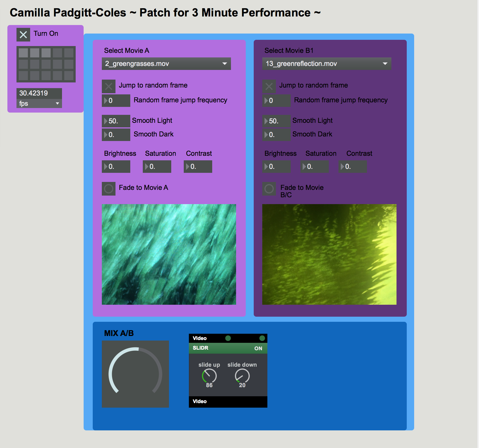479x448 pixels.
Task: Click the 30.42319 frame rate display
Action: tap(39, 93)
